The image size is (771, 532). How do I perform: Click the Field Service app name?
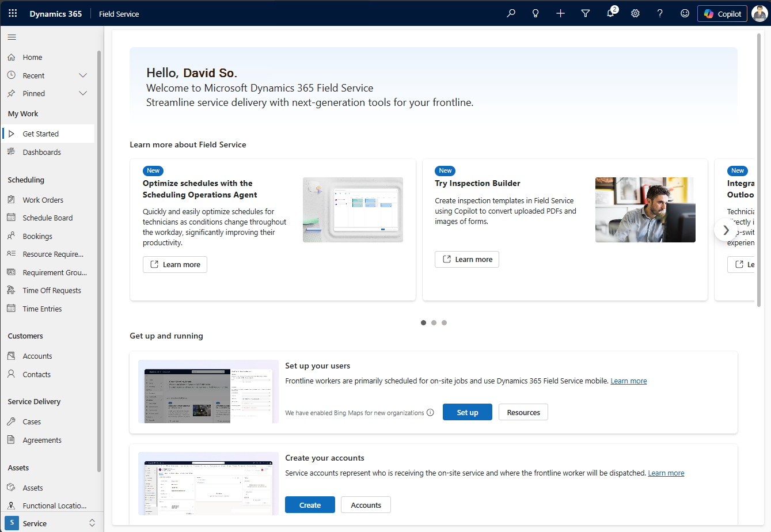[x=119, y=14]
